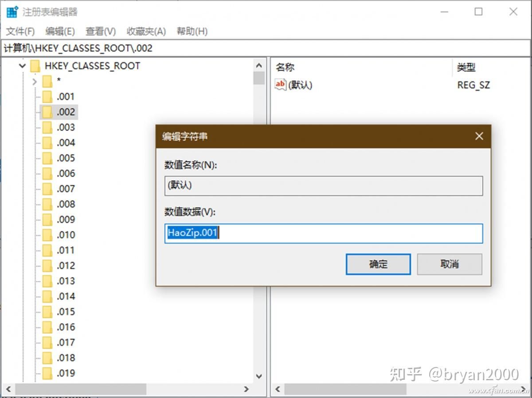Maximize the Registry Editor window

point(478,12)
